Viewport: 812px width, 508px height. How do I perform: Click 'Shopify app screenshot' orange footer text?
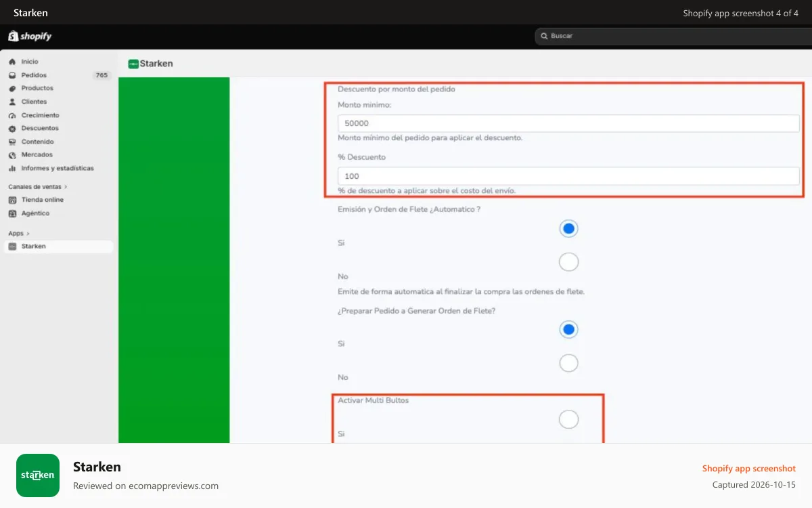tap(749, 469)
